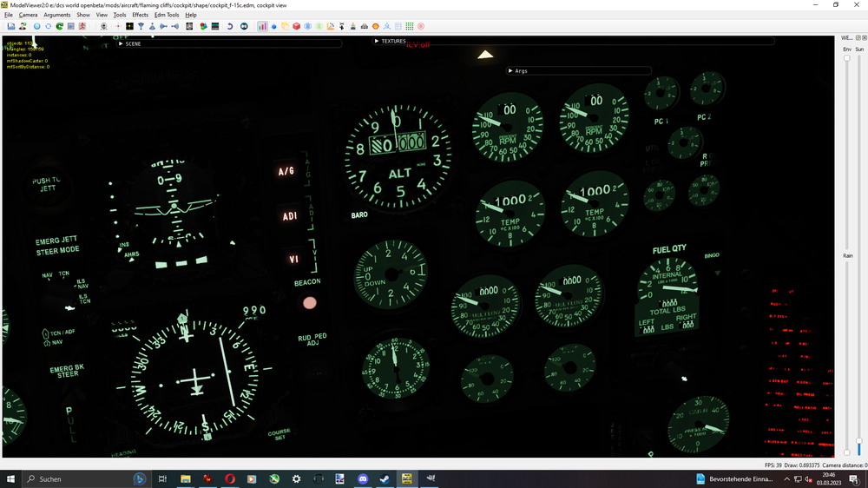Click the red record circle icon

[x=421, y=26]
